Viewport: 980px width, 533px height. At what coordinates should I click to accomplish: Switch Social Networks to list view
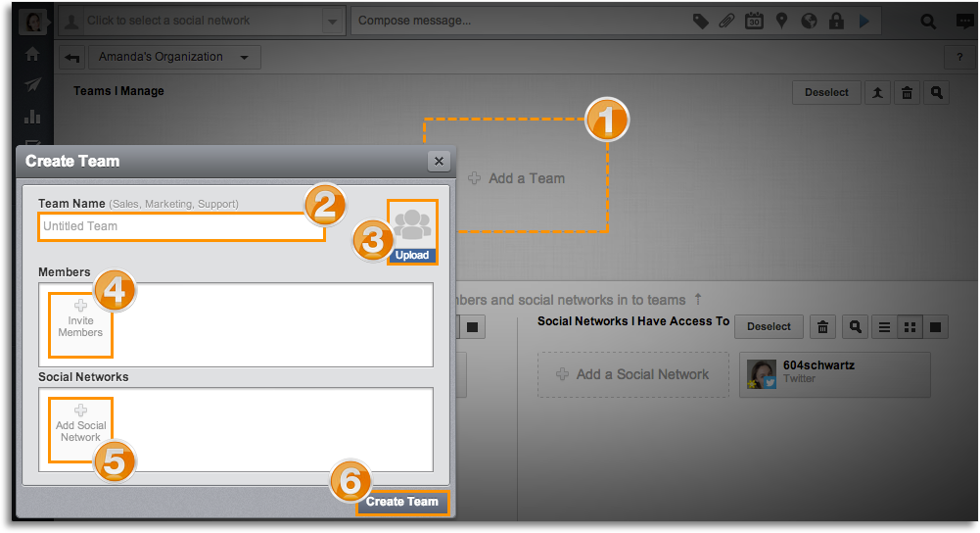(884, 326)
